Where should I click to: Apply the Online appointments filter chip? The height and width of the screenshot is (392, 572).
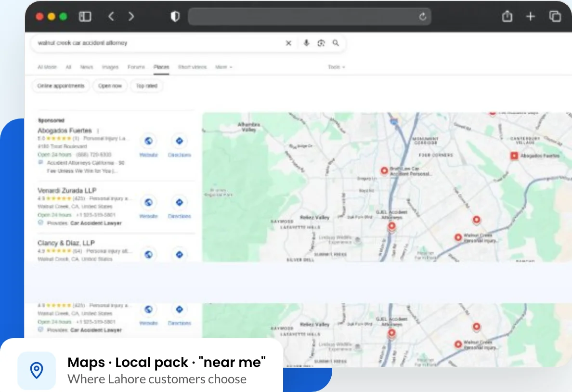pos(61,86)
